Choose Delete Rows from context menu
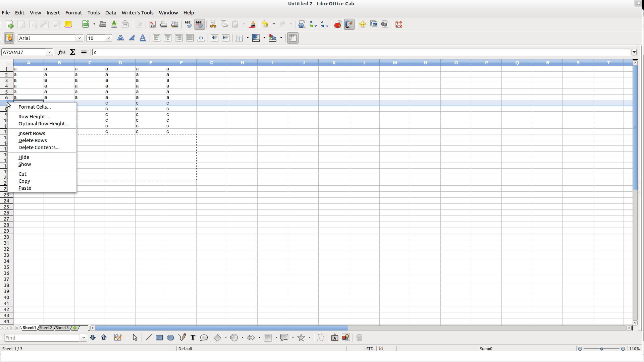This screenshot has height=362, width=644. click(x=33, y=140)
